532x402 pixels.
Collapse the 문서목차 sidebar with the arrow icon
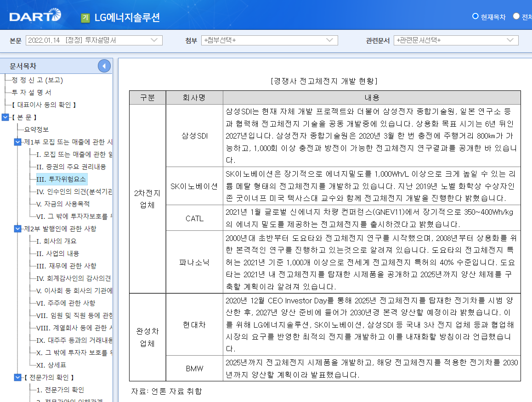(x=104, y=65)
